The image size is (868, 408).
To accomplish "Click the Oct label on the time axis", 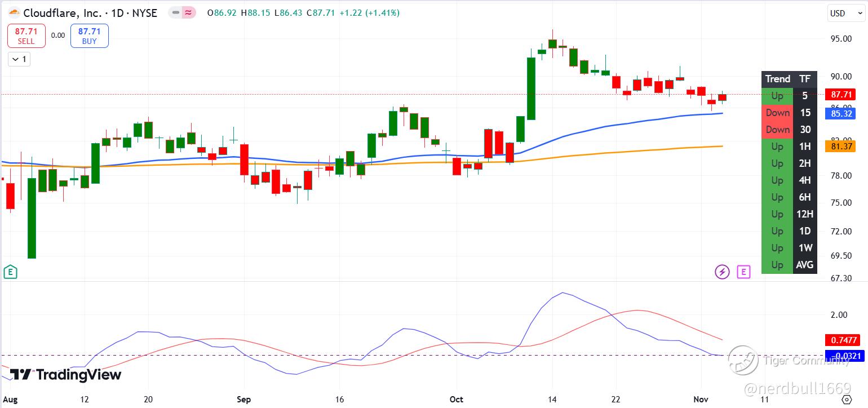I will tap(457, 400).
